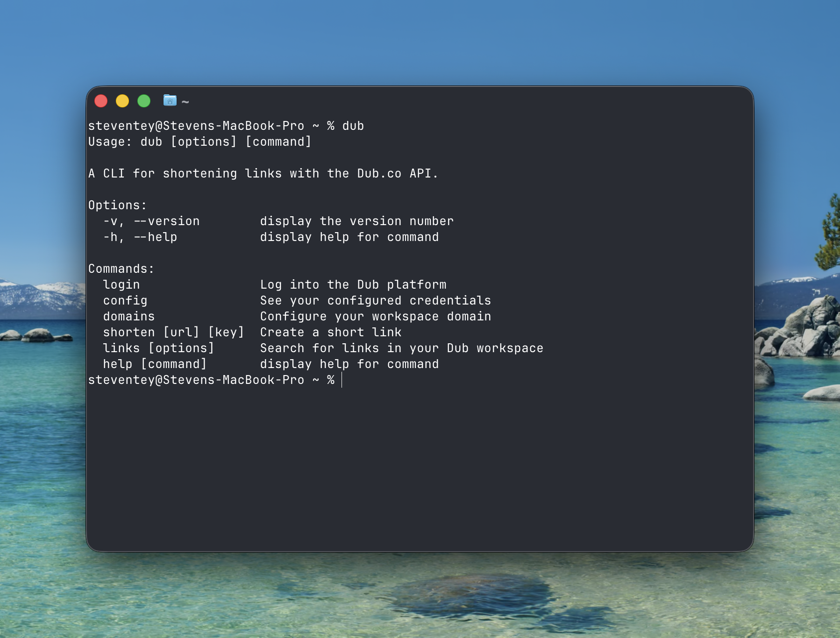The width and height of the screenshot is (840, 638).
Task: Click the 'Usage: dub [options] [command]' line
Action: (200, 142)
